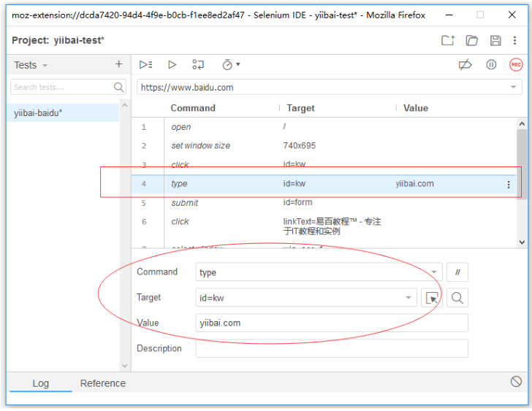Click 740x695 target cell

[300, 146]
